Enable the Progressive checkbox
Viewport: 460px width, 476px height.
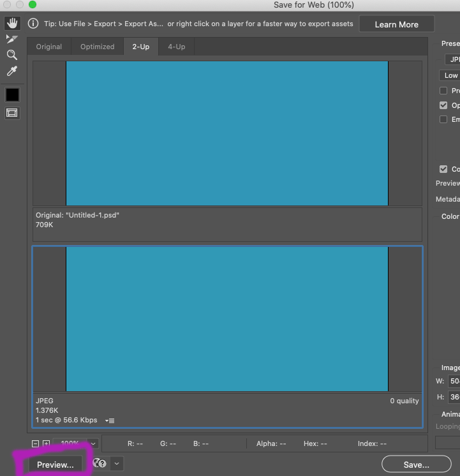[x=443, y=91]
